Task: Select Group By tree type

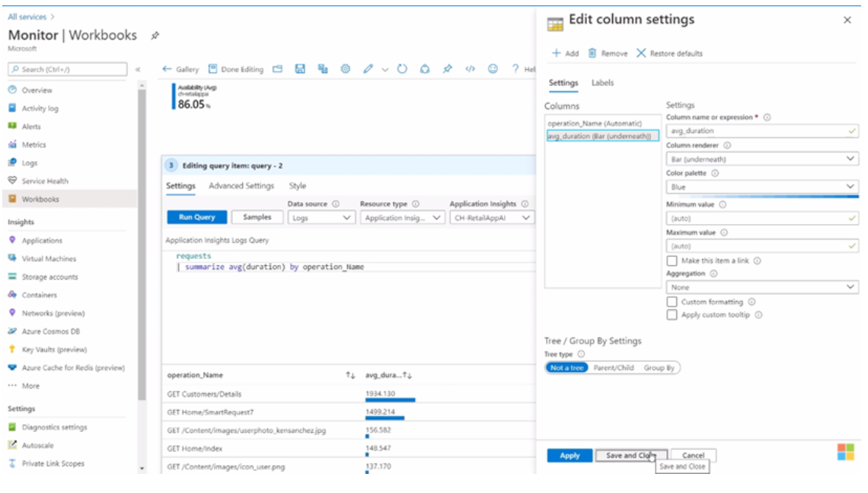Action: pyautogui.click(x=659, y=368)
